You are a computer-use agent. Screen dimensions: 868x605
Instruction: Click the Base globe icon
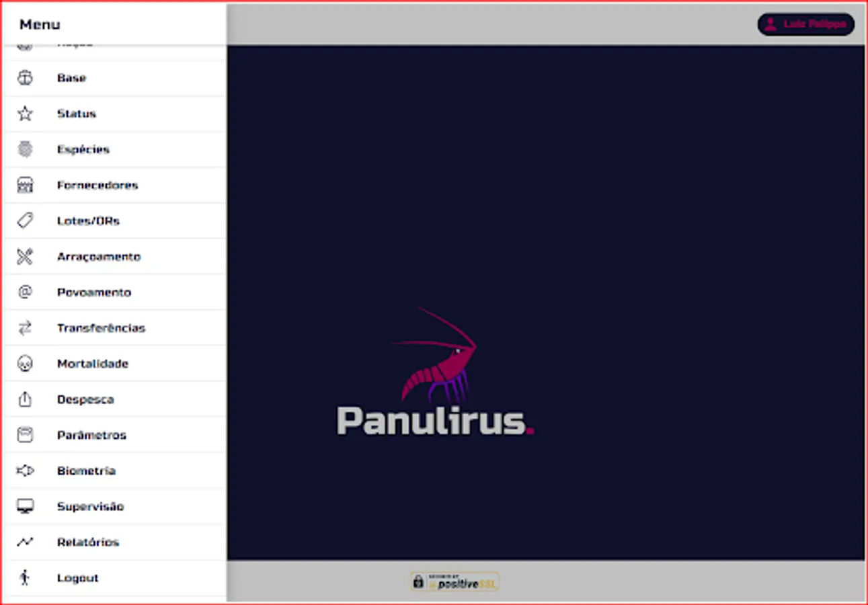[x=25, y=78]
